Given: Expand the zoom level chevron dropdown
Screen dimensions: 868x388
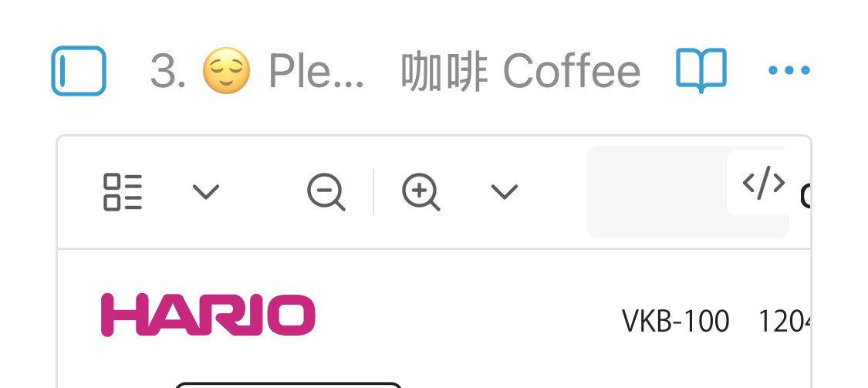Looking at the screenshot, I should click(x=505, y=192).
